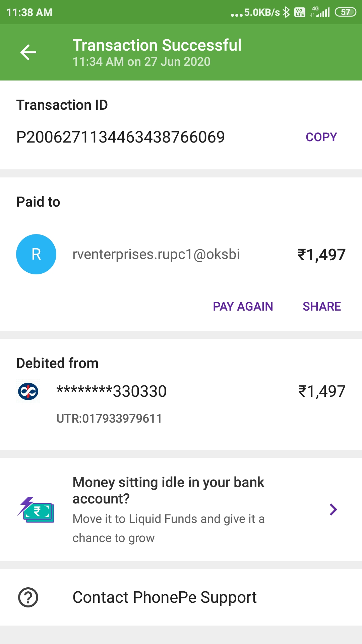Tap the Bluetooth status bar icon
Image resolution: width=362 pixels, height=644 pixels.
pos(286,12)
